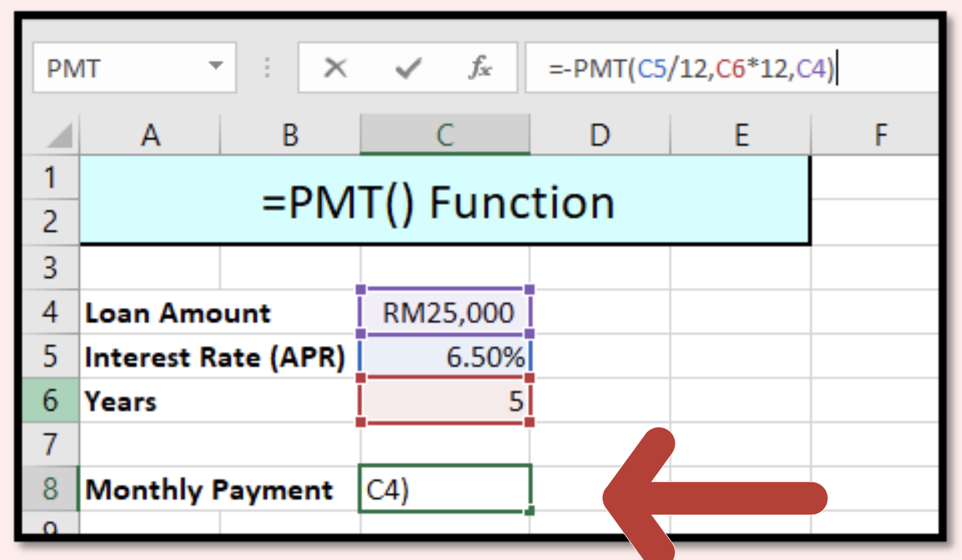Select row 5 header
Viewport: 962px width, 560px height.
pyautogui.click(x=51, y=356)
